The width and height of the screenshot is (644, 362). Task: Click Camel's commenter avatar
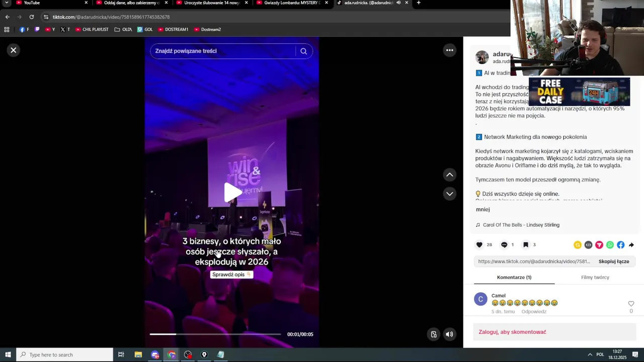(x=480, y=299)
